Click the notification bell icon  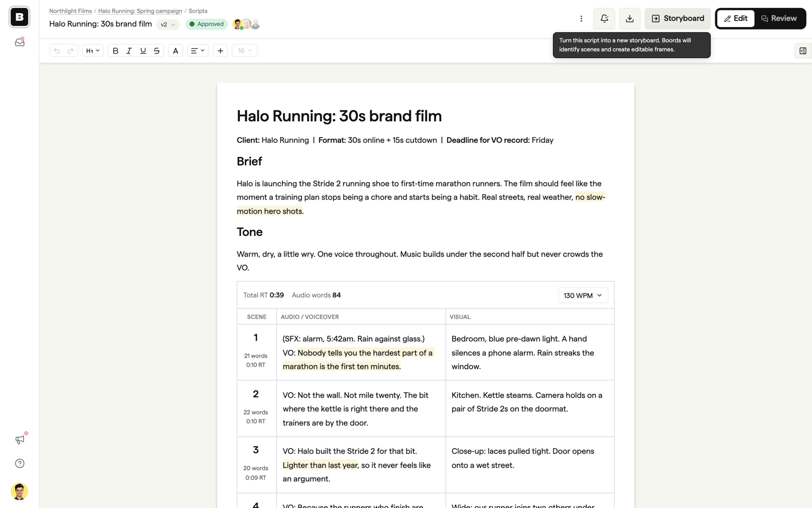click(604, 19)
